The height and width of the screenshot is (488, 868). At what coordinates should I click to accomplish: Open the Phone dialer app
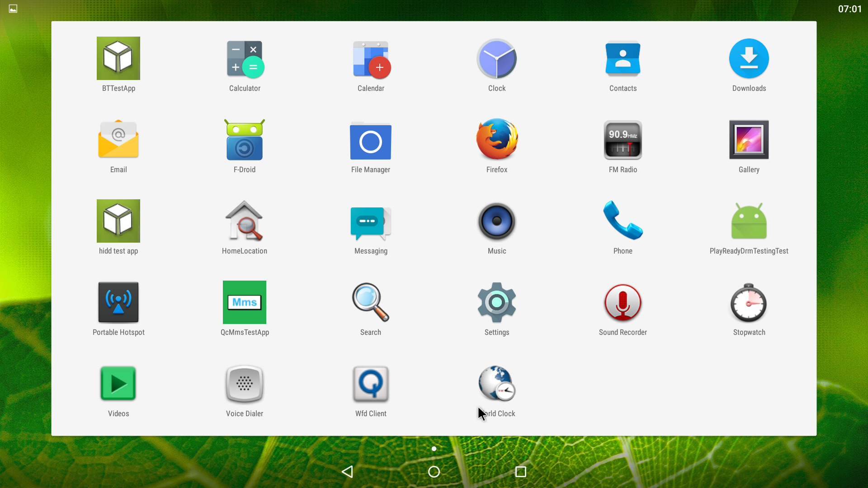click(623, 220)
